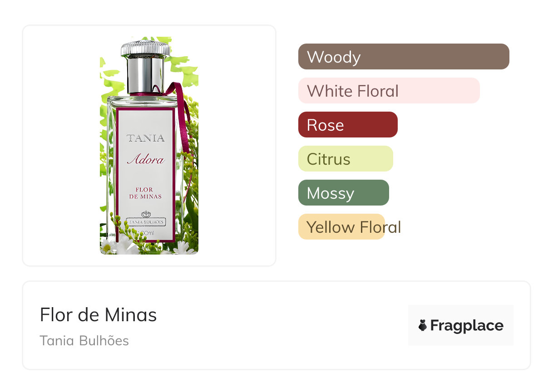Click the red FLOR DE MINAS label text
Viewport: 553px width, 392px height.
click(145, 193)
